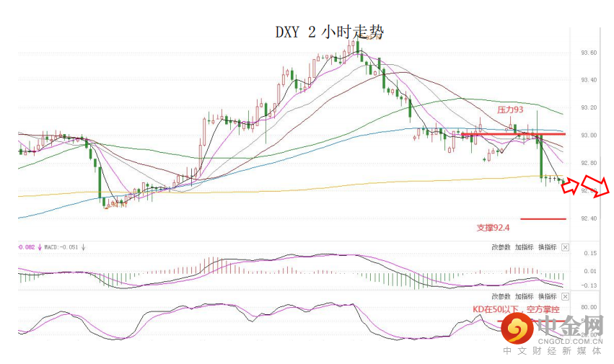Image resolution: width=614 pixels, height=364 pixels.
Task: Click the larger red down-right arrow
Action: [595, 186]
